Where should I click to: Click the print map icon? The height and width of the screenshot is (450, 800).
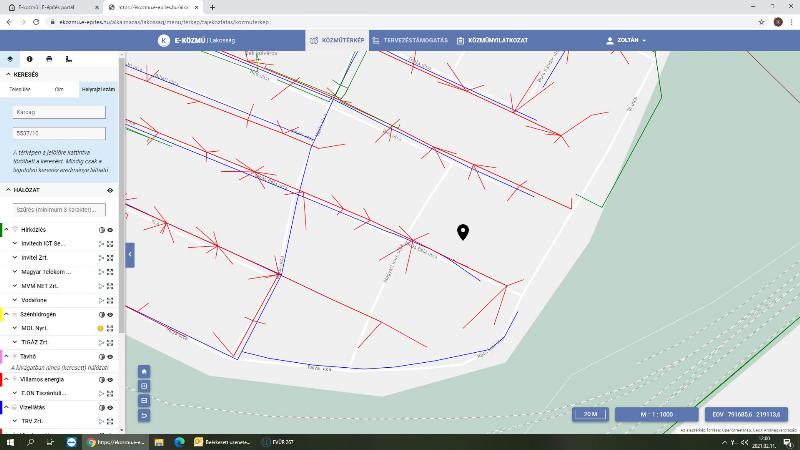[49, 59]
